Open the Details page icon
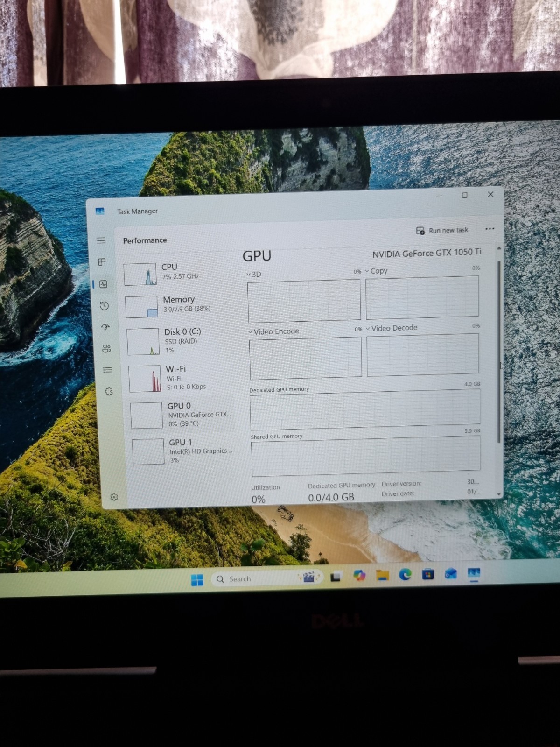Image resolution: width=560 pixels, height=747 pixels. (107, 370)
